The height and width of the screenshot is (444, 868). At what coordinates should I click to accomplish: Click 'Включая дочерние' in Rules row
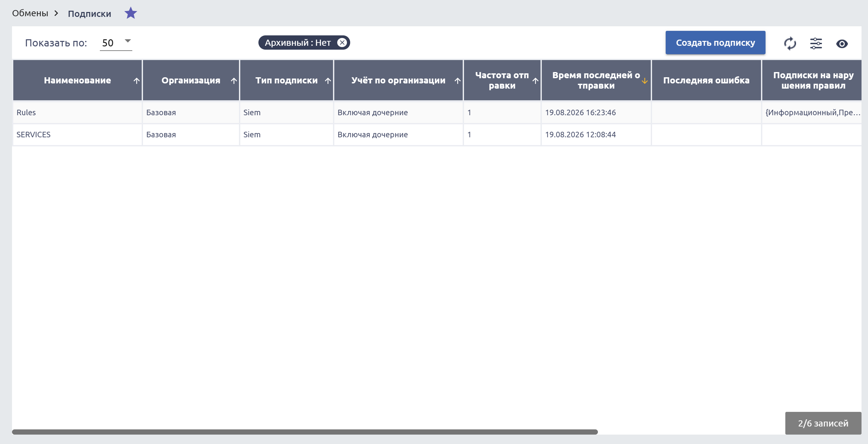(372, 112)
